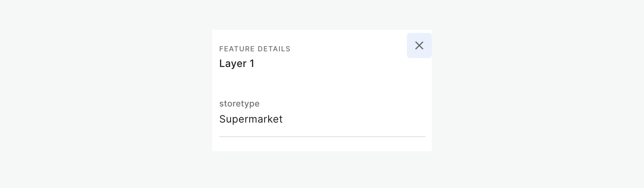Click the FEATURE DETAILS heading
644x188 pixels.
tap(254, 49)
